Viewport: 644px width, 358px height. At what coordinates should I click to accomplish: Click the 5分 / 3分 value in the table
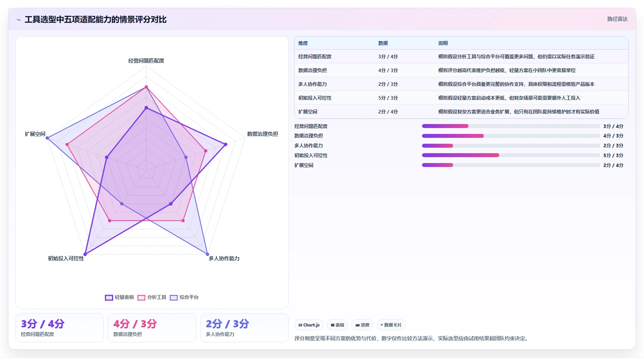point(388,98)
